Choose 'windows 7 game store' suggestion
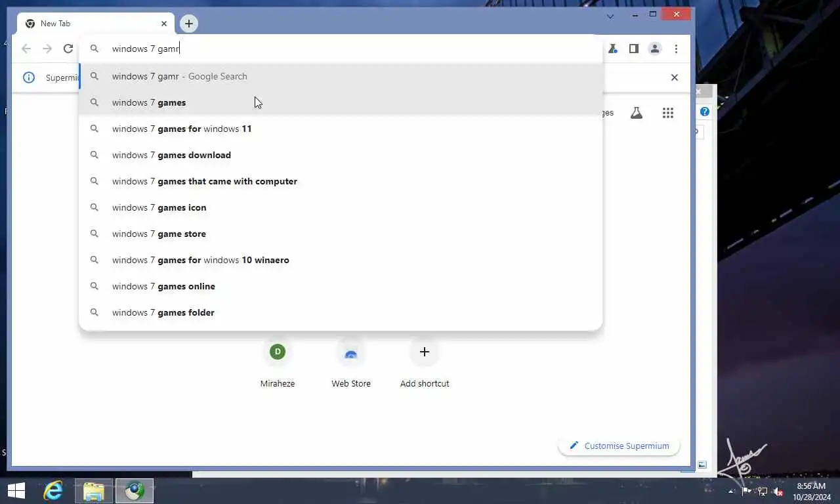 341,234
